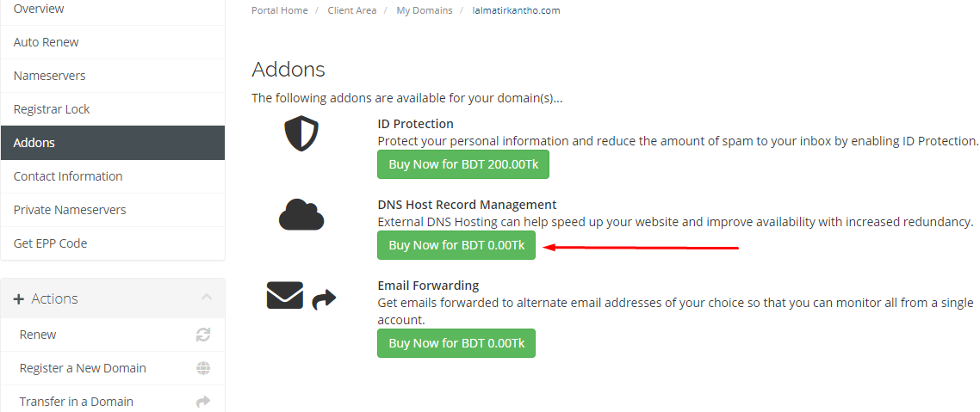
Task: Collapse the Actions panel chevron
Action: point(207,297)
